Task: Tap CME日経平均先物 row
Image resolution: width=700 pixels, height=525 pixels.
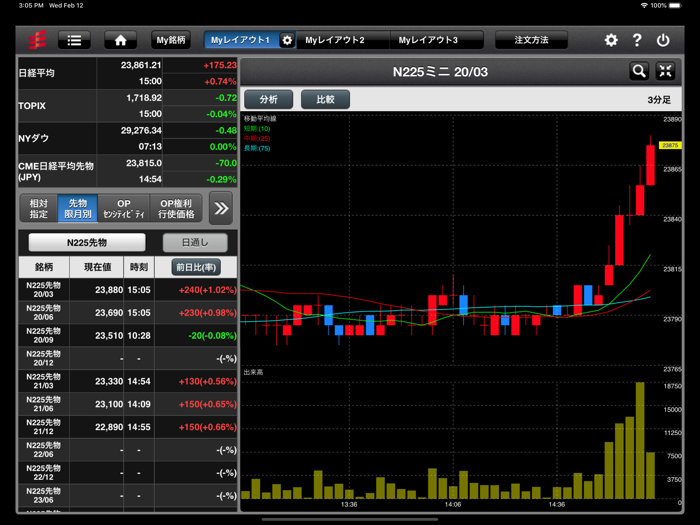Action: click(128, 171)
